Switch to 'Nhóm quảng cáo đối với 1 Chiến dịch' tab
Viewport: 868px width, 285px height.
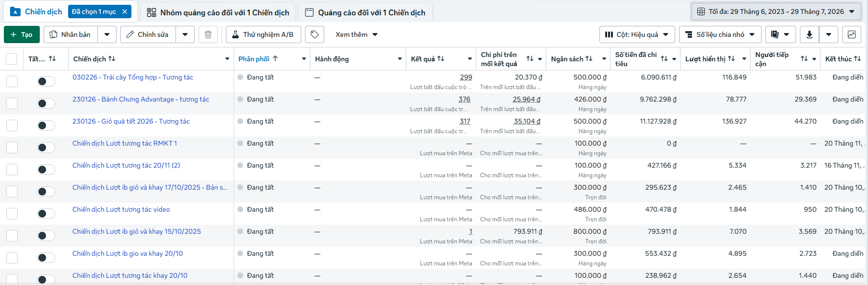tap(218, 12)
